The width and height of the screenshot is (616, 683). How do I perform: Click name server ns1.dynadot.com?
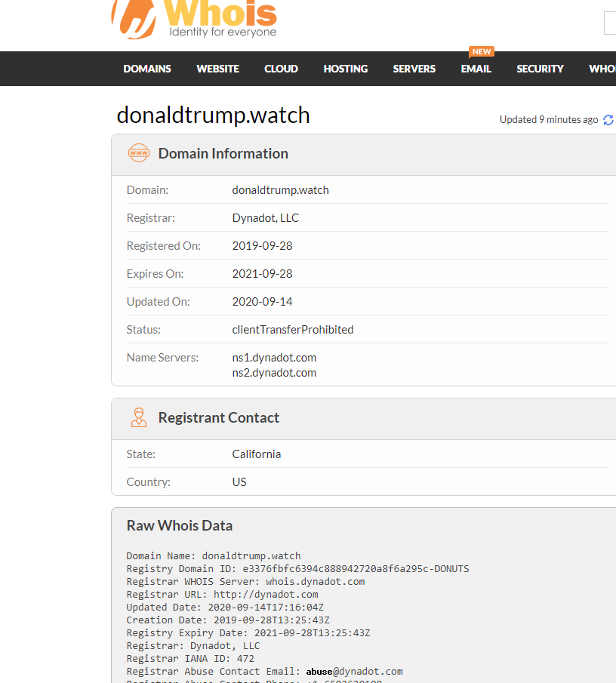pyautogui.click(x=274, y=358)
